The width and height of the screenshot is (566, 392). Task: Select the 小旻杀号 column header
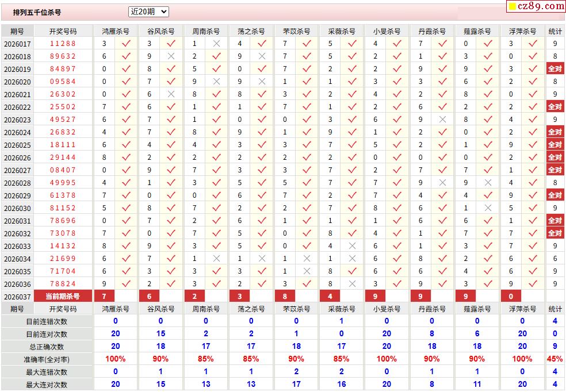[x=387, y=31]
